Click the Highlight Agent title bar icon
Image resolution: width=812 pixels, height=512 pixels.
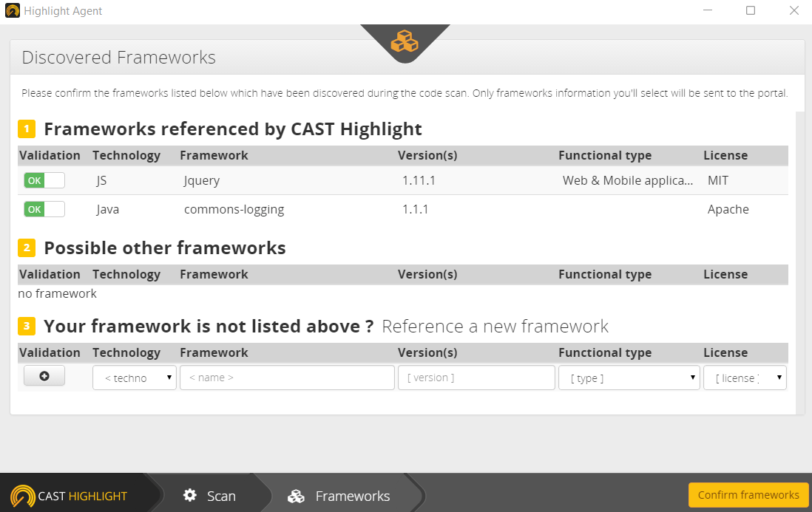click(x=13, y=11)
